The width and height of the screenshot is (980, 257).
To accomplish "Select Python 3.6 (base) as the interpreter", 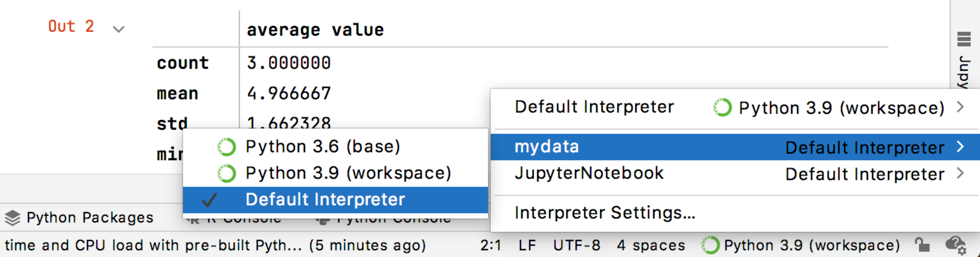I will 323,146.
